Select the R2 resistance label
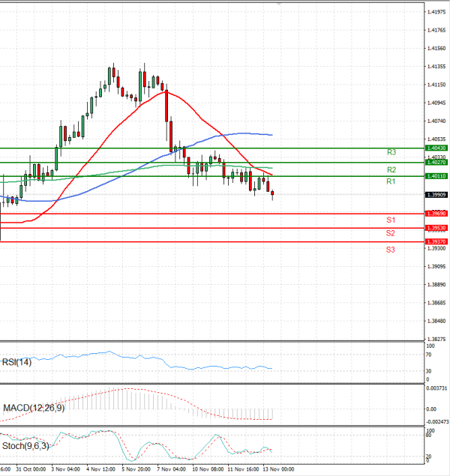 click(391, 170)
